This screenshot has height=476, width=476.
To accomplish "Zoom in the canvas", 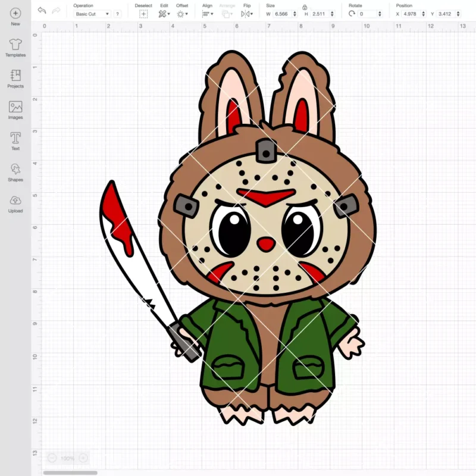I will click(83, 458).
